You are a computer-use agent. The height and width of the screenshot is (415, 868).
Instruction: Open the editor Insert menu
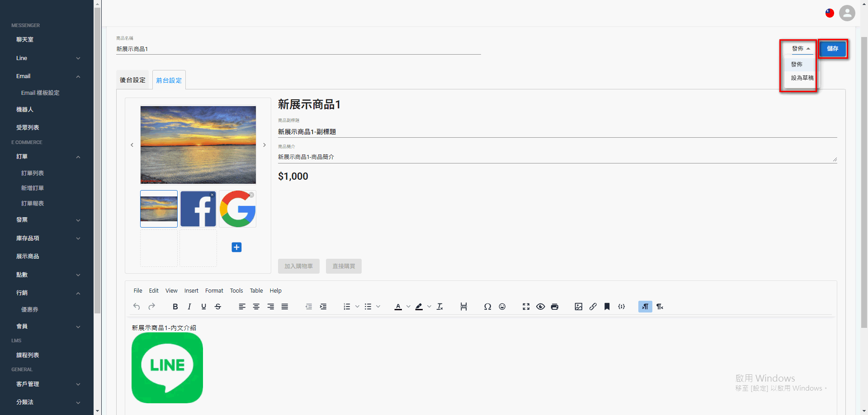click(191, 291)
